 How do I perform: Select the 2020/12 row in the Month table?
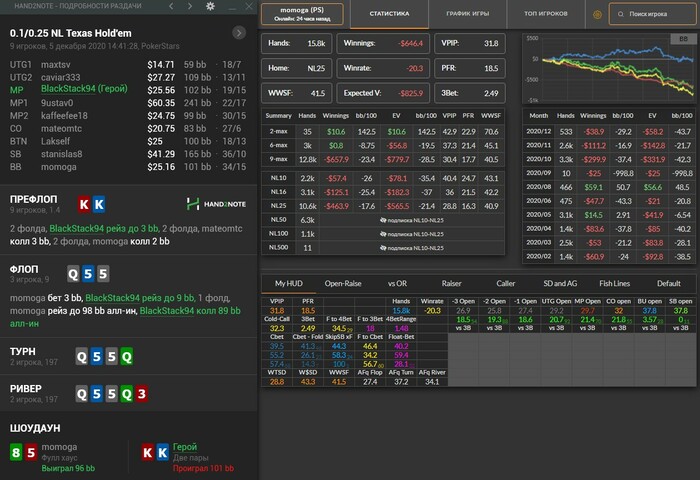[x=609, y=132]
